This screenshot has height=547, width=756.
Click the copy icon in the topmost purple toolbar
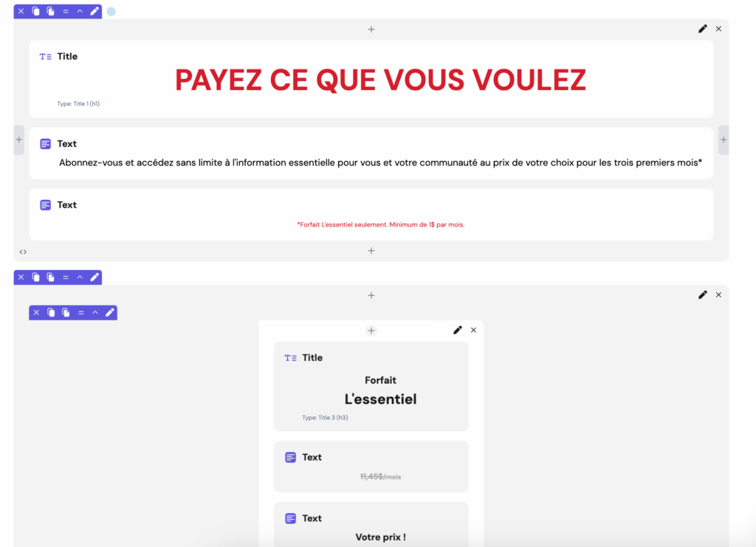click(x=35, y=11)
